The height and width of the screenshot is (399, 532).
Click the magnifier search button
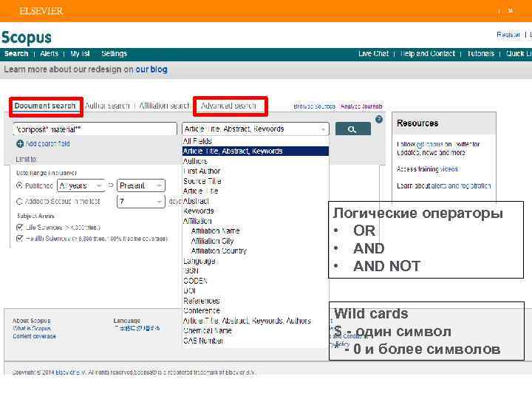coord(353,129)
